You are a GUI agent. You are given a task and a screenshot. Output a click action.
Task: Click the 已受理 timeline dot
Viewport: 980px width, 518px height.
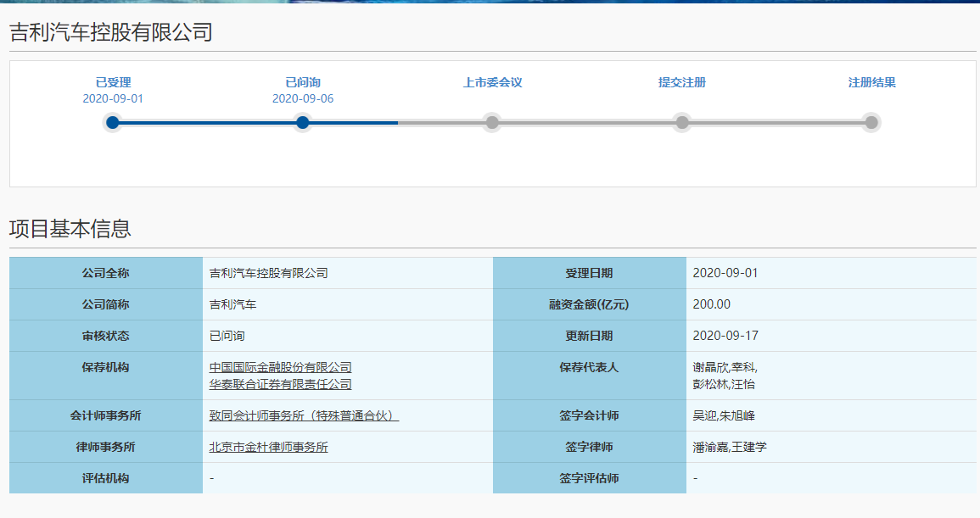pyautogui.click(x=113, y=123)
